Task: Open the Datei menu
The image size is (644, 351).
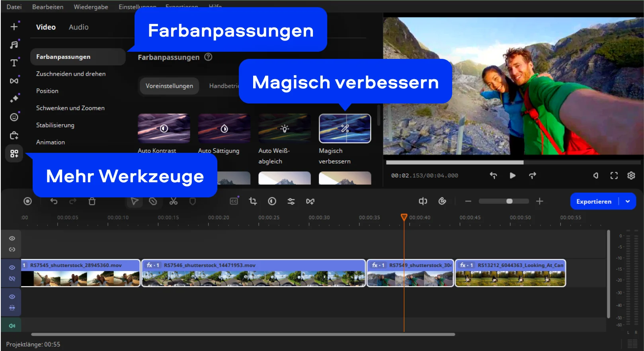Action: [x=14, y=7]
